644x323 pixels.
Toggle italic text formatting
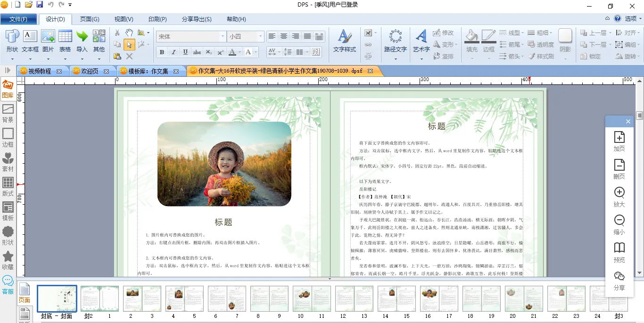pyautogui.click(x=173, y=52)
